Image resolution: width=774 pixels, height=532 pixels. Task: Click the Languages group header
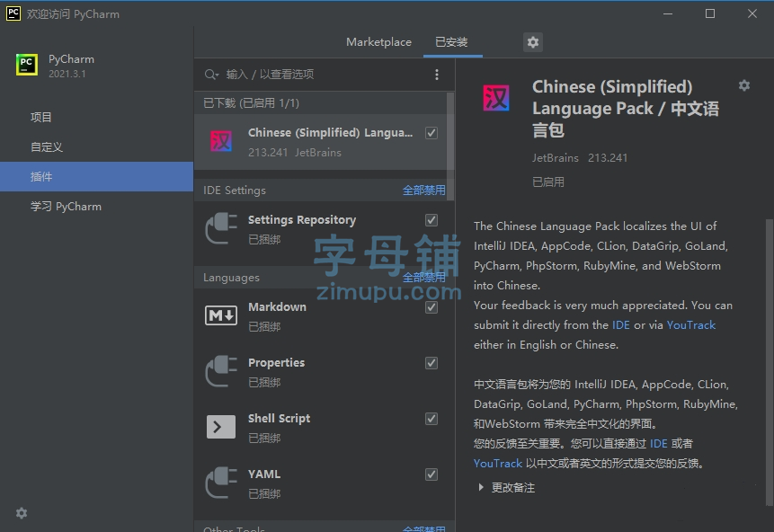231,278
